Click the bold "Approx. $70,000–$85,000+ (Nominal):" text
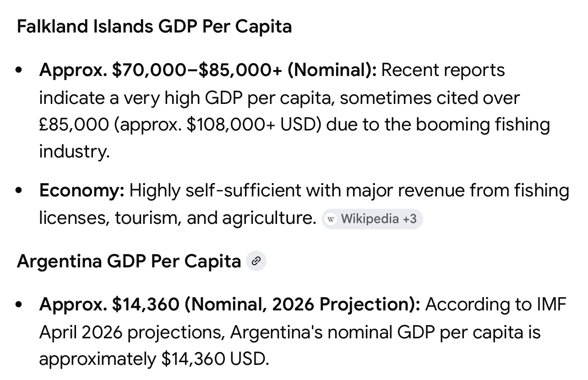Image resolution: width=588 pixels, height=380 pixels. (x=207, y=71)
